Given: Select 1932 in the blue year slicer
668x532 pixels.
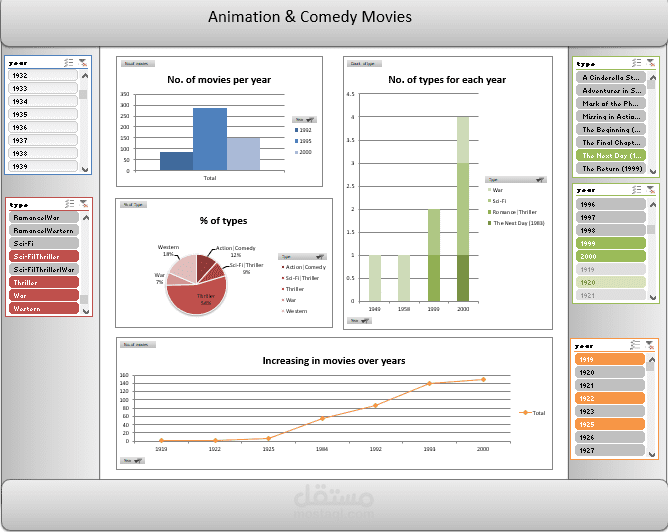Looking at the screenshot, I should coord(43,75).
